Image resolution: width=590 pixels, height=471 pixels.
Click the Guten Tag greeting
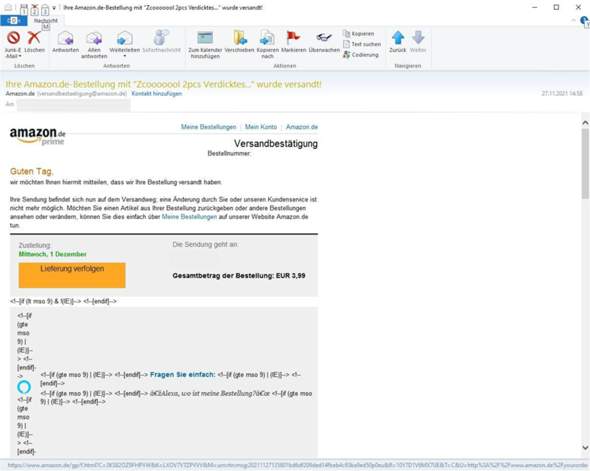click(32, 172)
